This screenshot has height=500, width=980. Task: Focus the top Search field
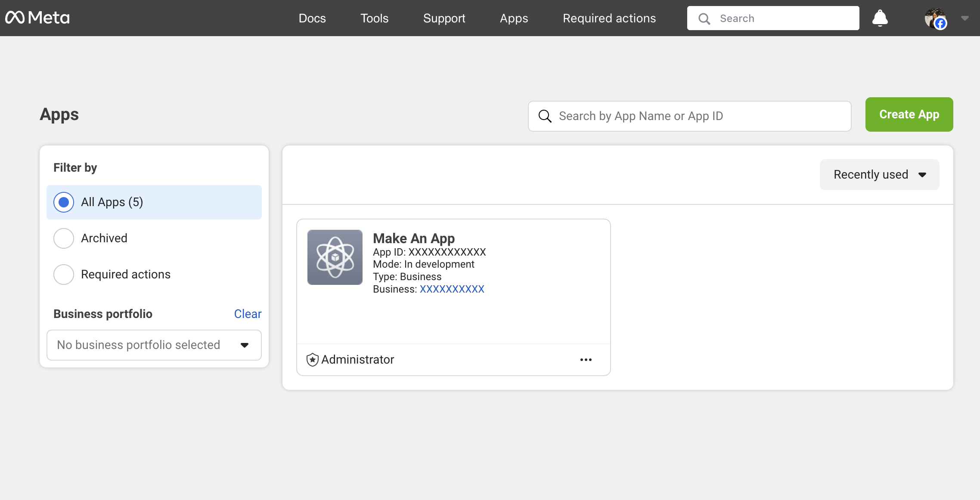pos(773,18)
